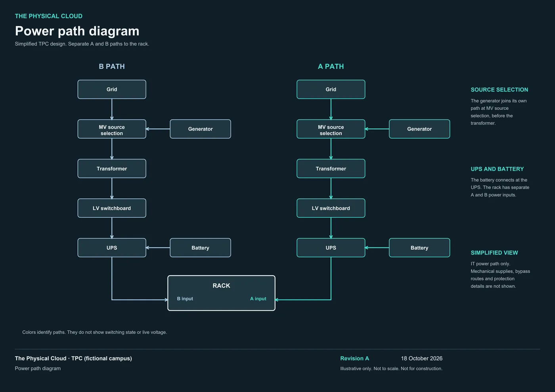Click 'Illustrative only. Not to scale' footer note
The width and height of the screenshot is (555, 392).
tap(391, 369)
